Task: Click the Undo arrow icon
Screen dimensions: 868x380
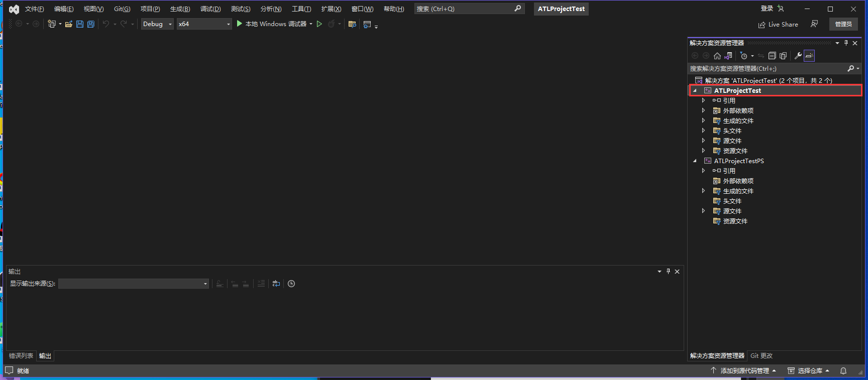Action: pos(106,24)
